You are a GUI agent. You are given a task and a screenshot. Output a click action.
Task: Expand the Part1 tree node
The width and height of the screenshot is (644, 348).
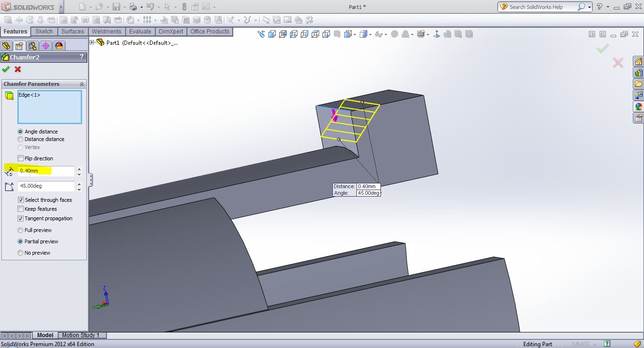click(x=92, y=42)
